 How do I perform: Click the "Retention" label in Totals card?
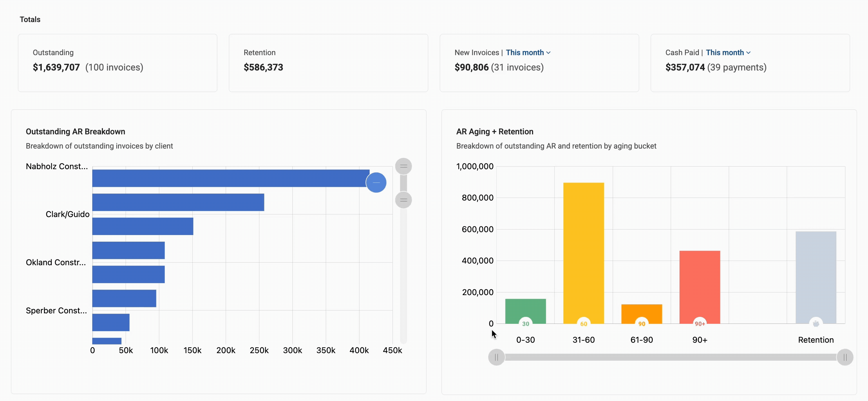coord(259,53)
